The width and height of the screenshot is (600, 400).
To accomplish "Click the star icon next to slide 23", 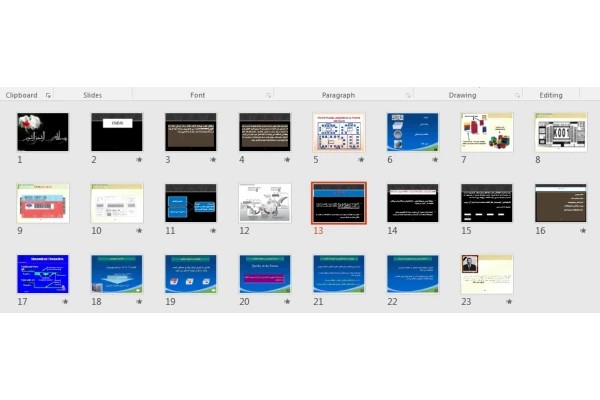I will pyautogui.click(x=509, y=302).
